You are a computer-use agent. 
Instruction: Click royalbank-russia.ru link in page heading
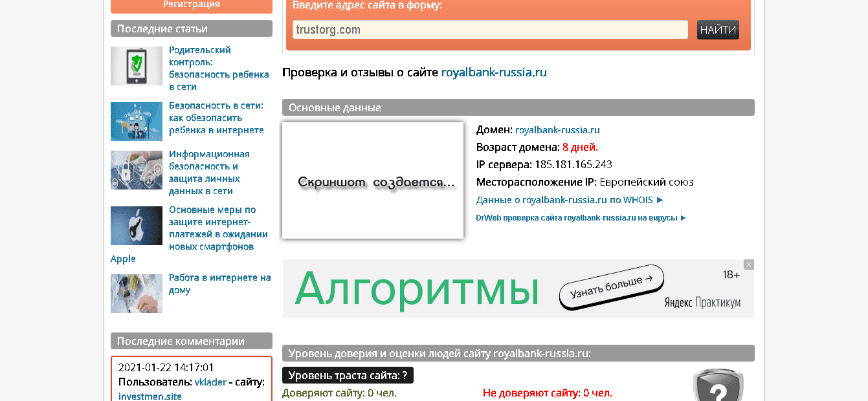(494, 72)
